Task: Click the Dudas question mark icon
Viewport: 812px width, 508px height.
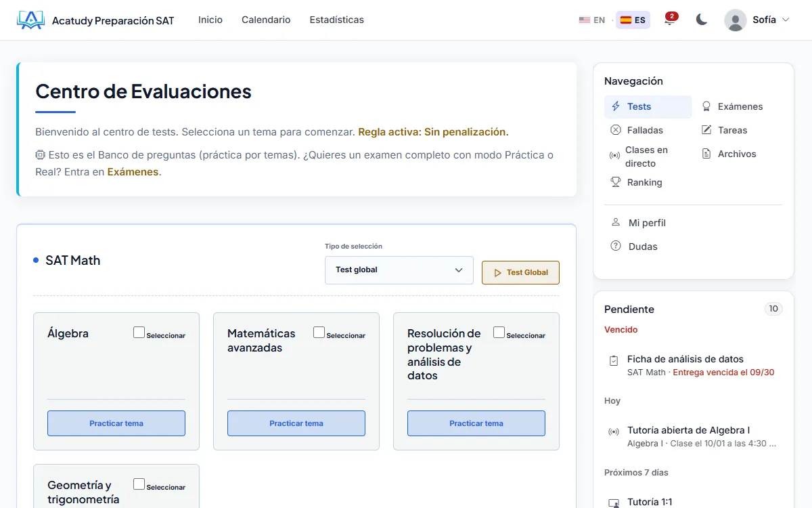Action: tap(616, 246)
